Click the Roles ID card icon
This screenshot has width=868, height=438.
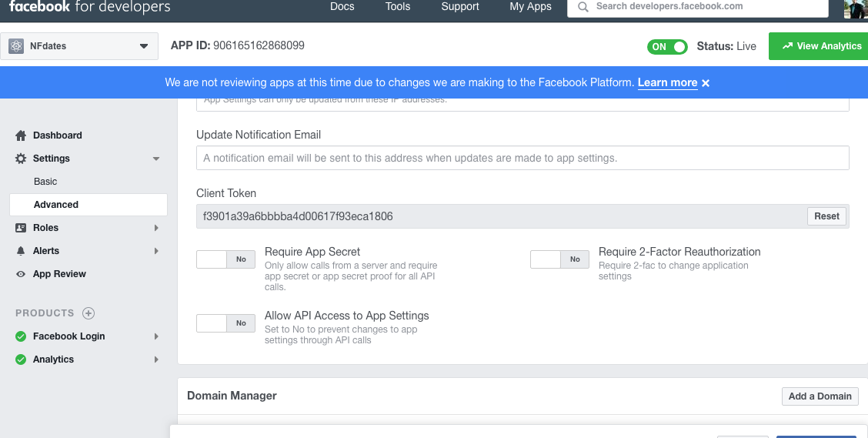click(21, 228)
